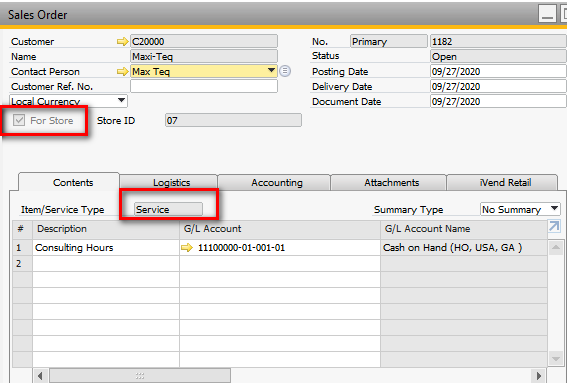Select the Consulting Hours description cell

(x=106, y=248)
